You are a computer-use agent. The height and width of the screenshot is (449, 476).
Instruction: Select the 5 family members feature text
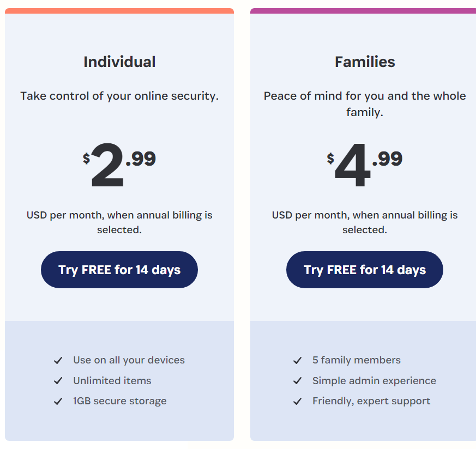356,360
